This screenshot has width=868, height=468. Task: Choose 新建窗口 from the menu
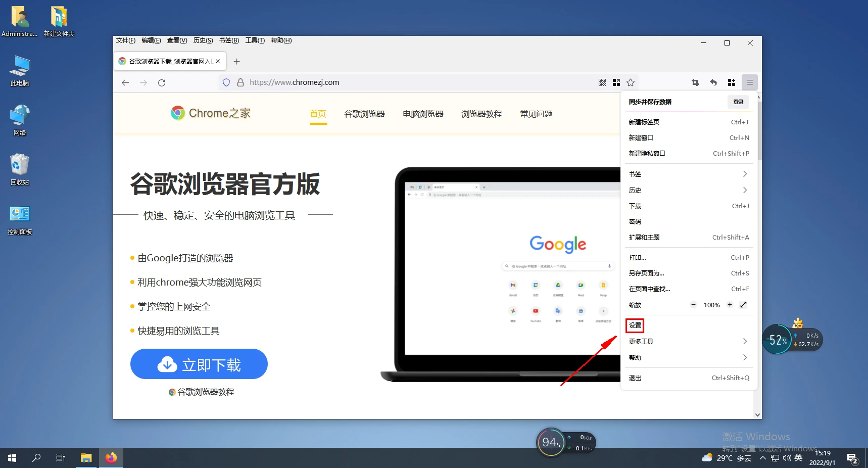(x=689, y=137)
